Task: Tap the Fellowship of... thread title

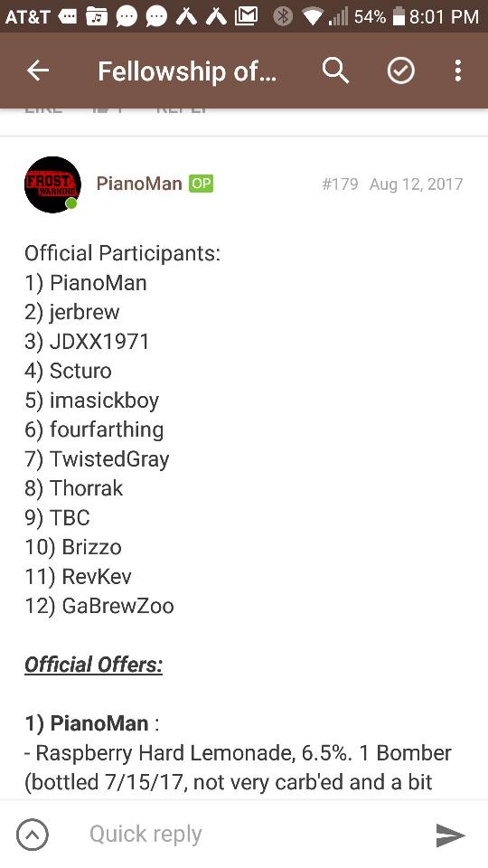Action: click(187, 71)
